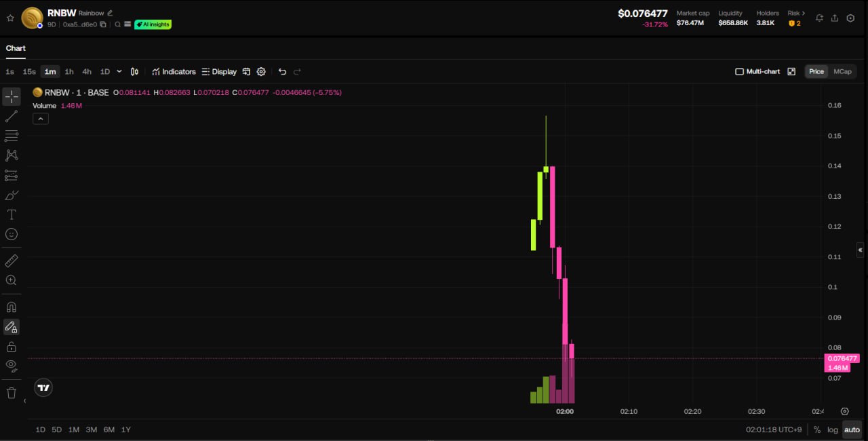Switch chart to MCap view
This screenshot has width=868, height=441.
click(842, 72)
